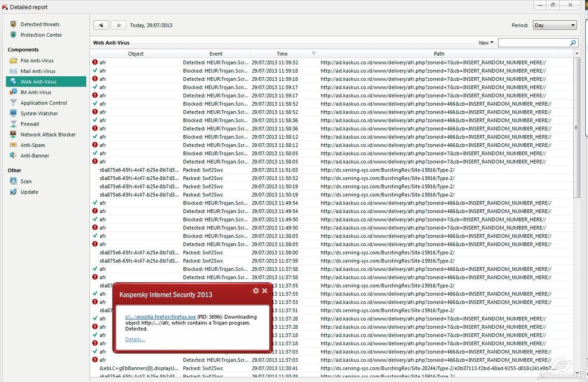This screenshot has width=588, height=382.
Task: Go to next day report
Action: [119, 25]
